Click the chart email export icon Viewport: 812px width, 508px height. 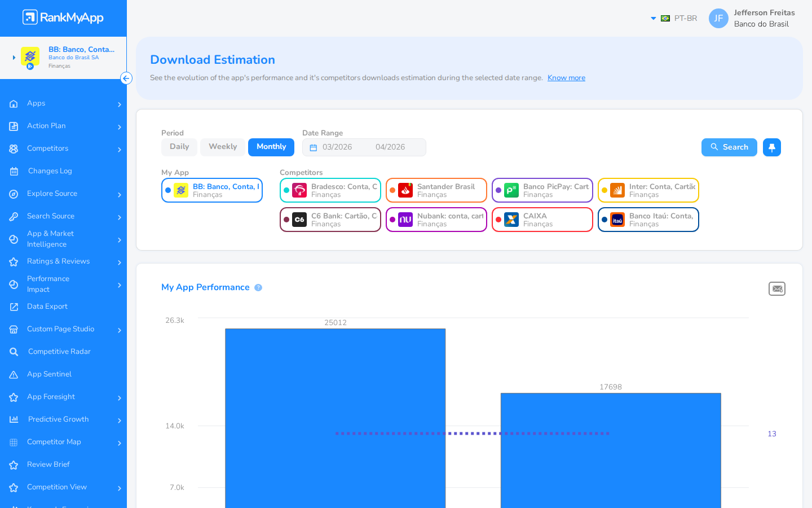pos(777,288)
